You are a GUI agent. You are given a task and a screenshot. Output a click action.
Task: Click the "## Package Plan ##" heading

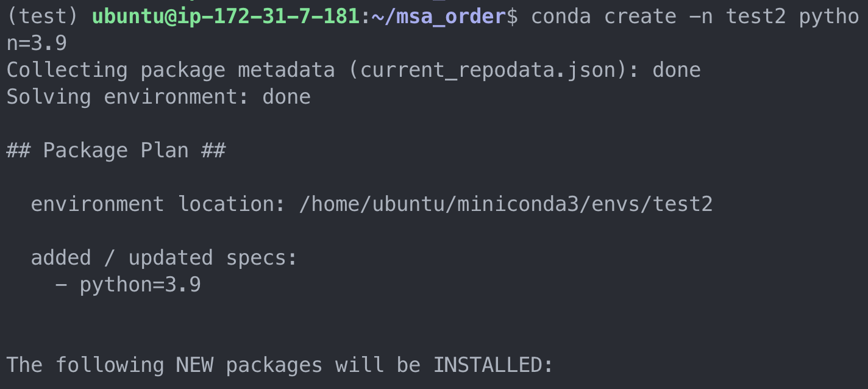click(116, 151)
